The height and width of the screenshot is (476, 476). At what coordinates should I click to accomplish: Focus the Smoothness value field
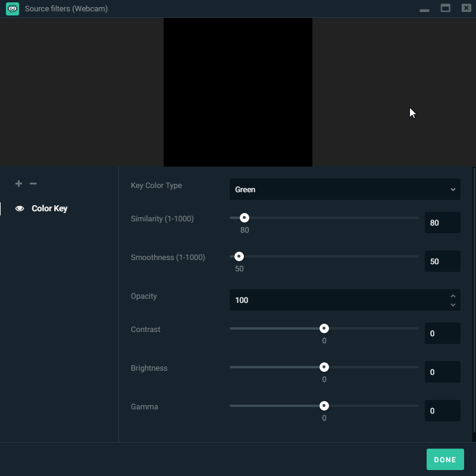(x=442, y=261)
